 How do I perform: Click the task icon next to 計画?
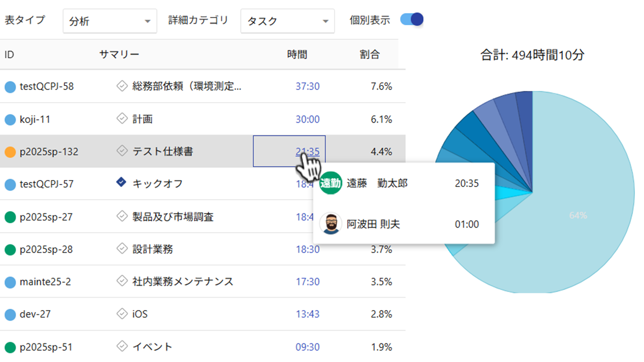(121, 119)
